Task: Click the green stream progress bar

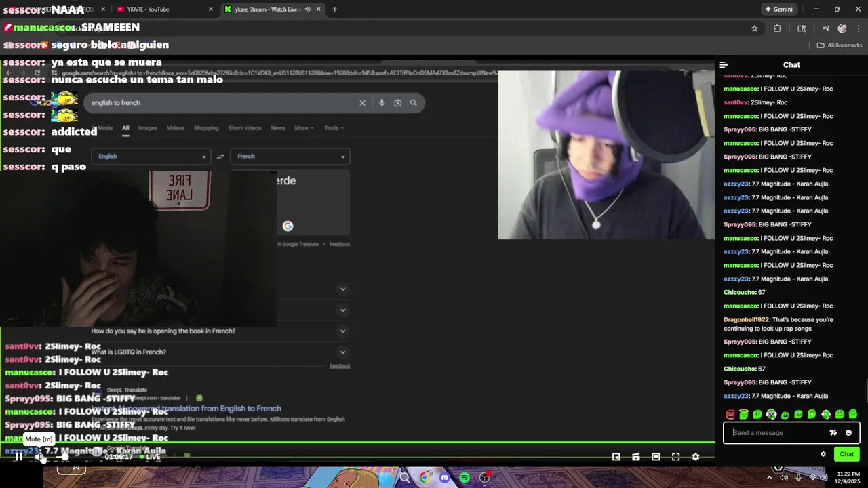Action: tap(357, 443)
